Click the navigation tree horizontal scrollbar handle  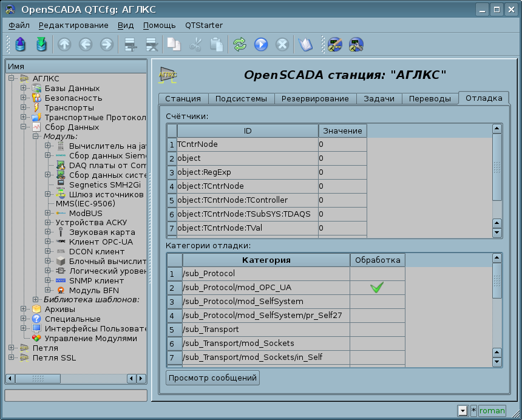point(38,379)
